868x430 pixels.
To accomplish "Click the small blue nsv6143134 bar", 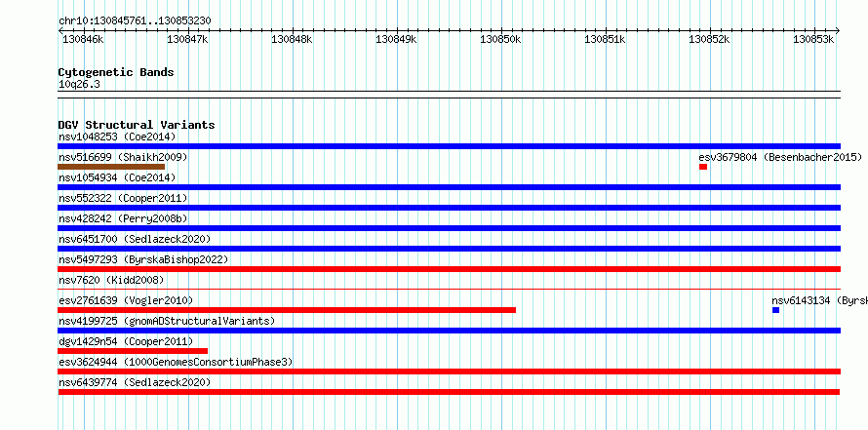I will pyautogui.click(x=775, y=310).
